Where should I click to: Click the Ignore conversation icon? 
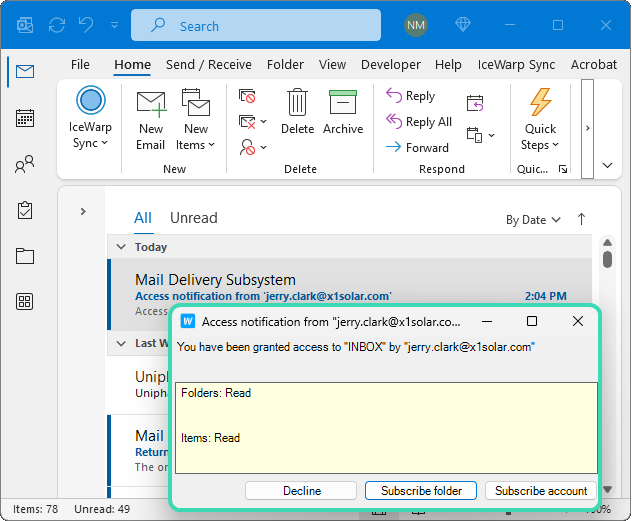click(247, 96)
